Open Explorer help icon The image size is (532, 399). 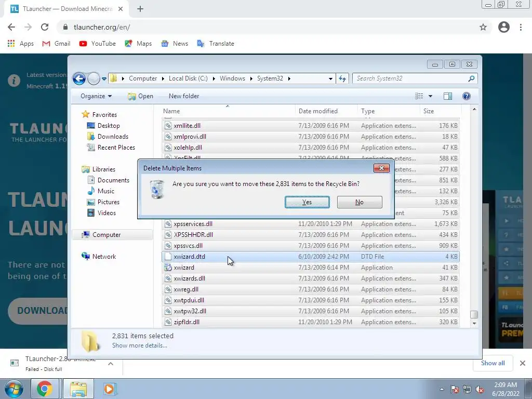467,96
